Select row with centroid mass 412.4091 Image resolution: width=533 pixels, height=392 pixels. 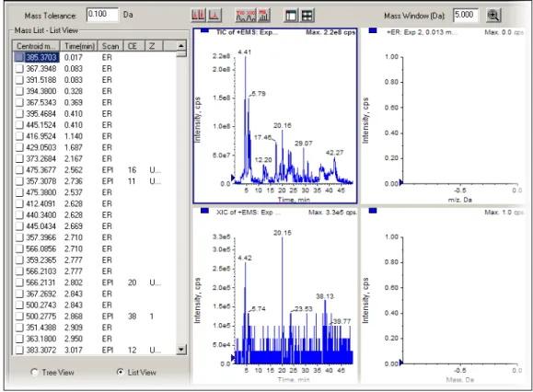(x=95, y=203)
